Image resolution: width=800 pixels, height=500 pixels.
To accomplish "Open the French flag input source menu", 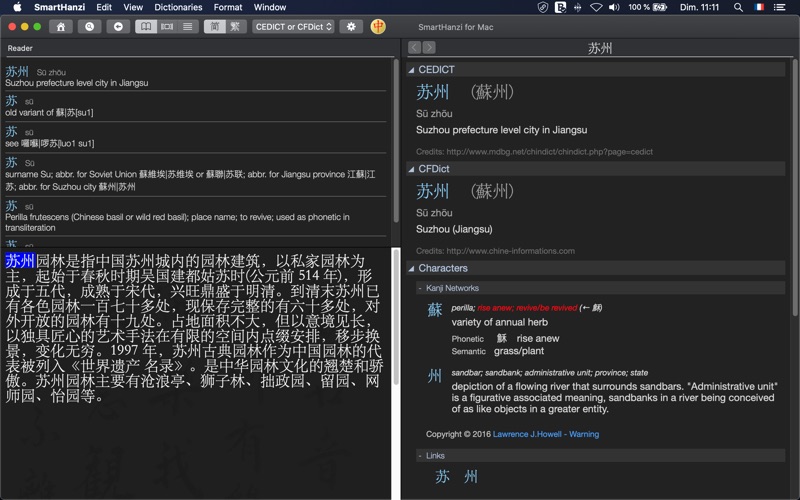I will click(x=759, y=7).
